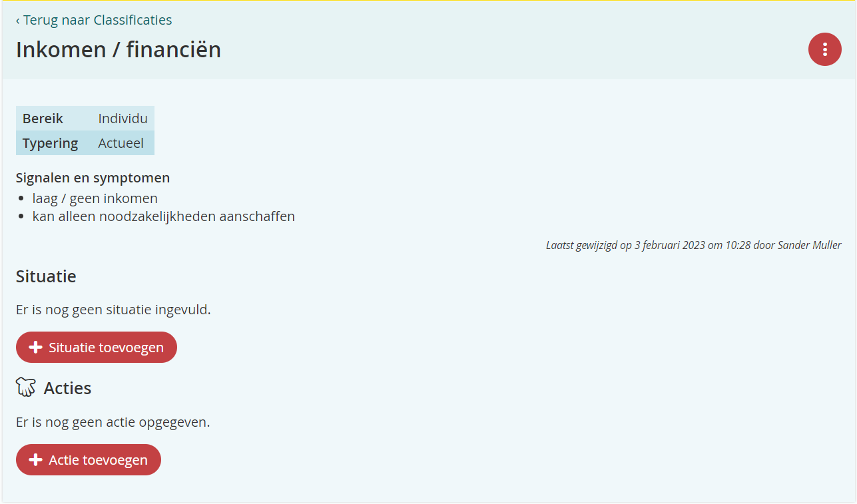
Task: Go back via Terug naar Classificaties link
Action: [x=97, y=20]
